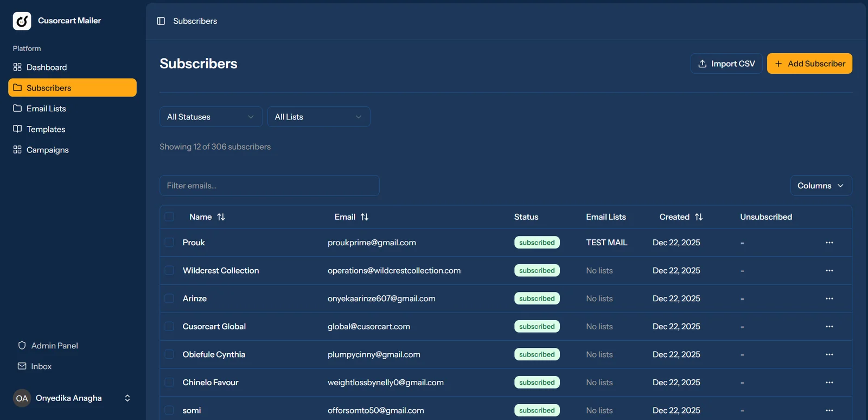The width and height of the screenshot is (868, 420).
Task: Click the Unsubscribed column header
Action: 766,217
